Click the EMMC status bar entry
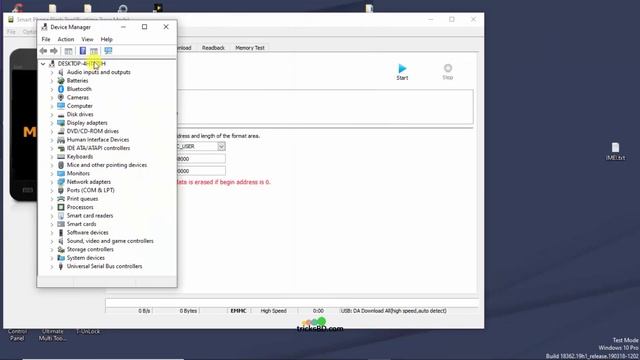The width and height of the screenshot is (640, 360). (x=238, y=311)
